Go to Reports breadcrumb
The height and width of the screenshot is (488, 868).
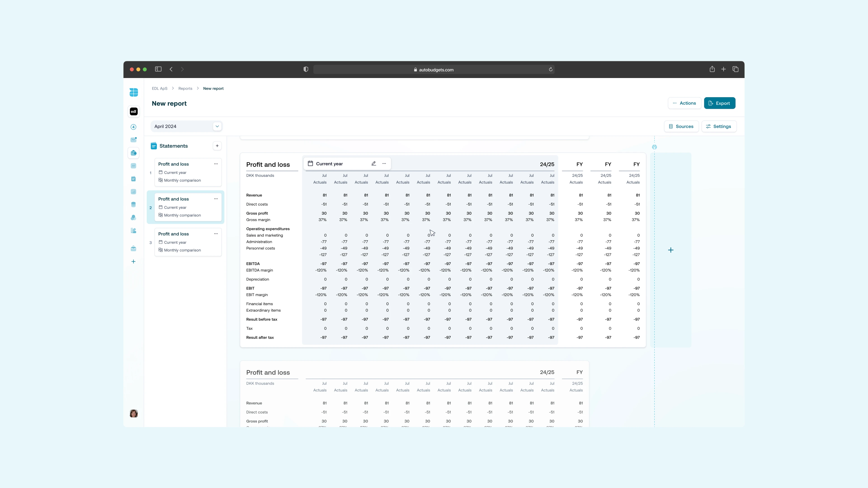(185, 89)
